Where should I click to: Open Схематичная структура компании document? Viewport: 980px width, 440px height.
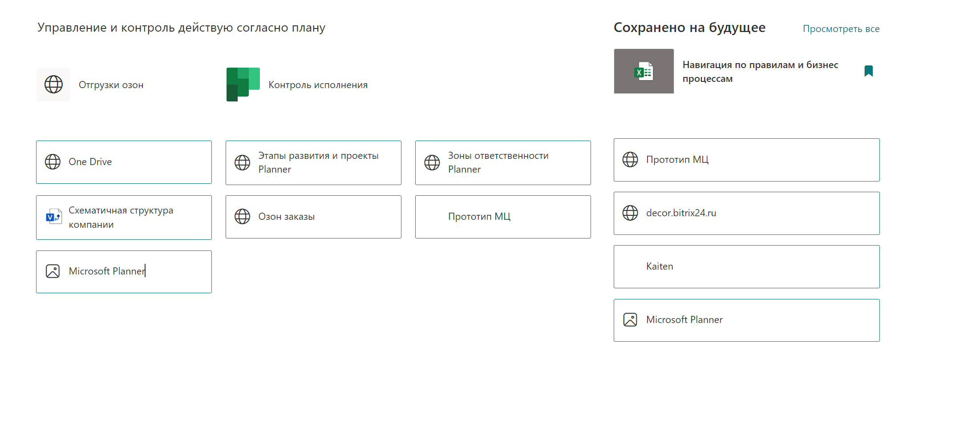[x=124, y=218]
